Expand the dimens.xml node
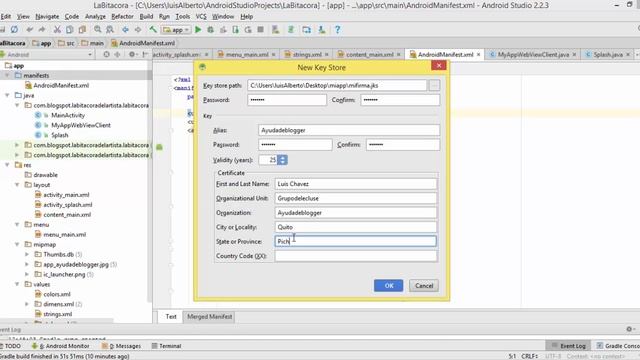Screen dimensions: 640x360 click(x=27, y=304)
